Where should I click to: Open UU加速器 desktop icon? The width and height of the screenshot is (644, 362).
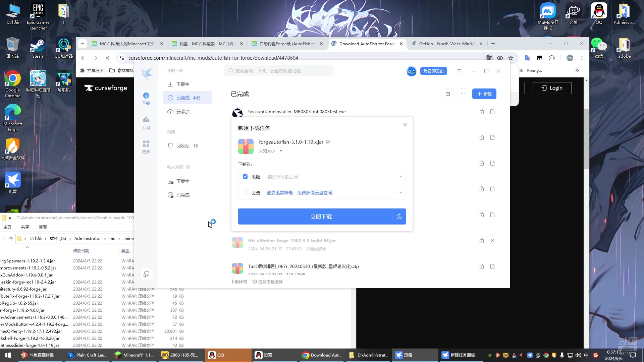point(64,49)
